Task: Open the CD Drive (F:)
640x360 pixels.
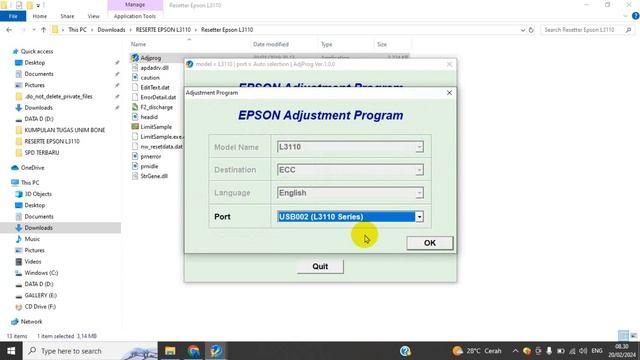Action: click(40, 306)
